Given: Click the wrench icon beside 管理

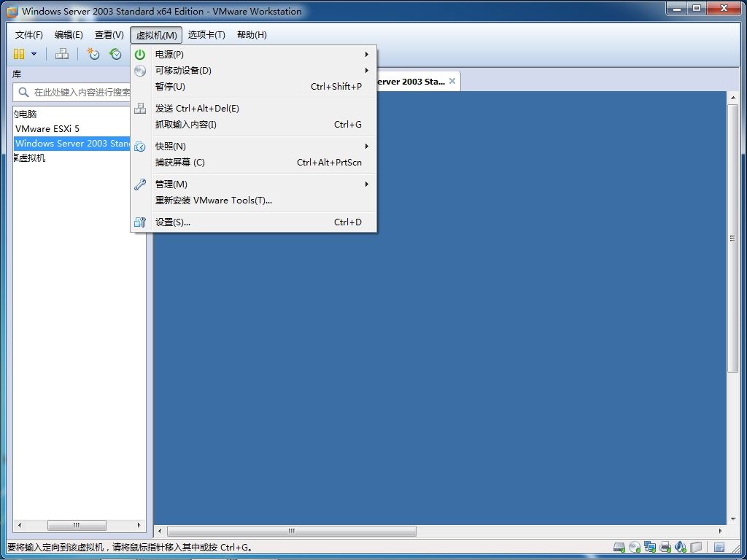Looking at the screenshot, I should pyautogui.click(x=140, y=184).
